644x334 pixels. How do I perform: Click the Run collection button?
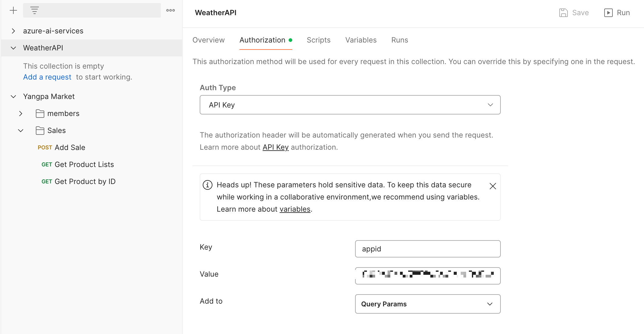(x=617, y=13)
